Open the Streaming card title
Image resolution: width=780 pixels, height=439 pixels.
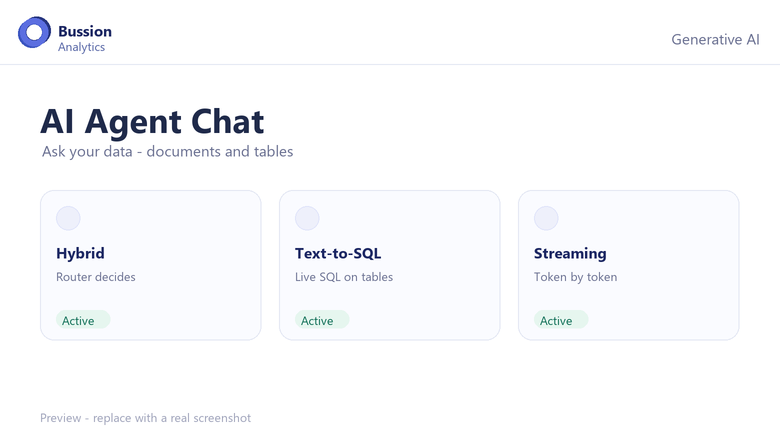pos(570,254)
